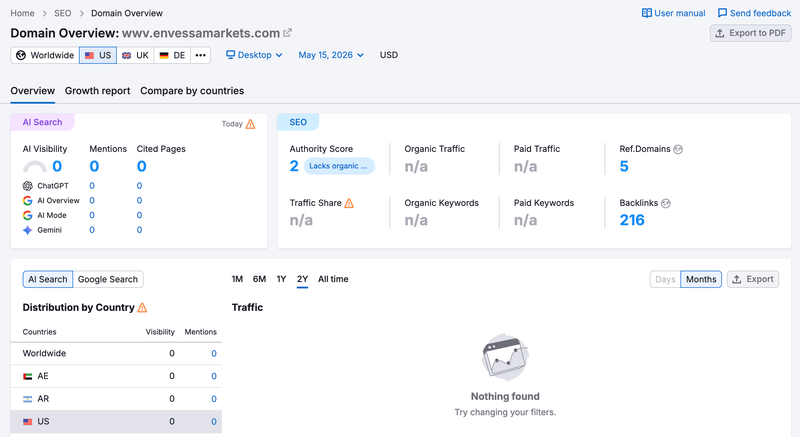Click the AR flag in countries table
Viewport: 800px width, 437px height.
28,399
